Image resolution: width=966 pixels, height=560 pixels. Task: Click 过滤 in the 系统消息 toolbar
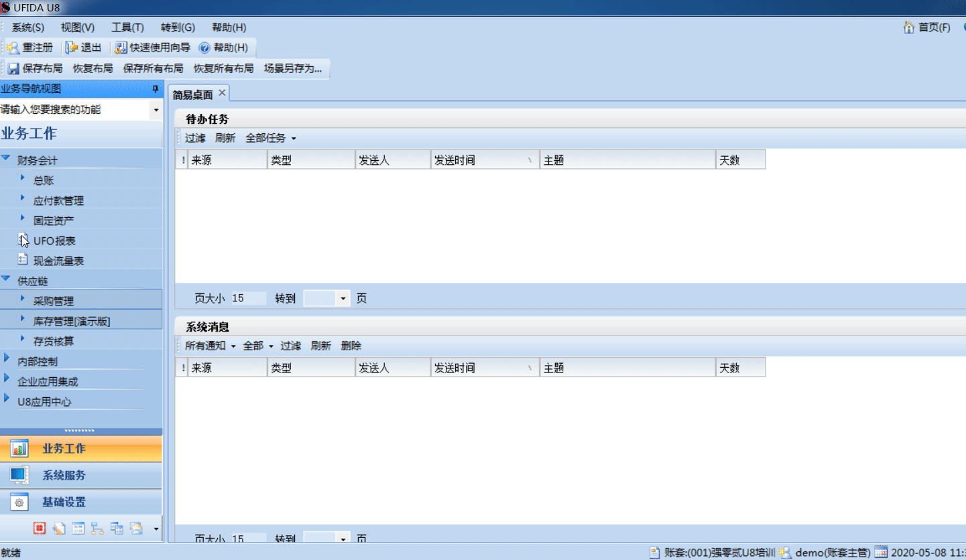point(290,346)
